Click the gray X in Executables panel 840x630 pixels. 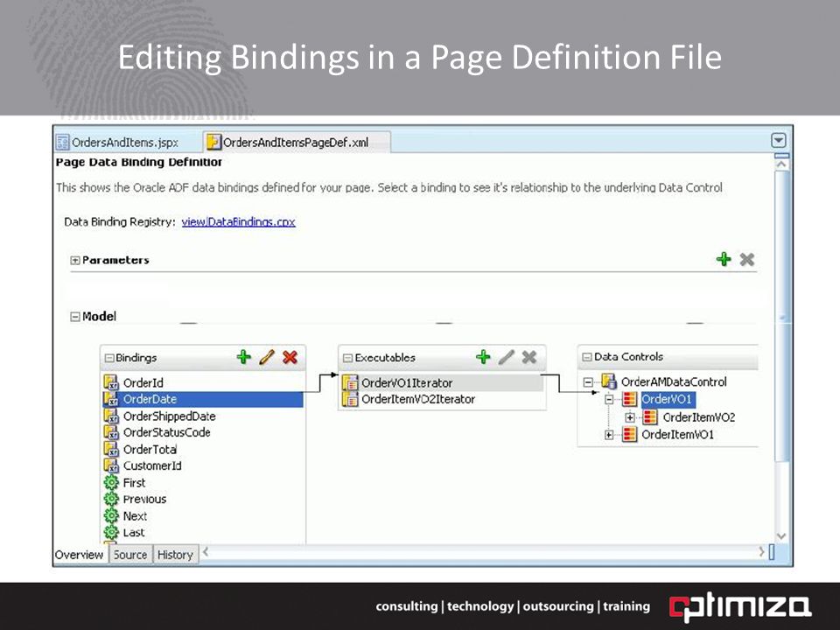[529, 357]
